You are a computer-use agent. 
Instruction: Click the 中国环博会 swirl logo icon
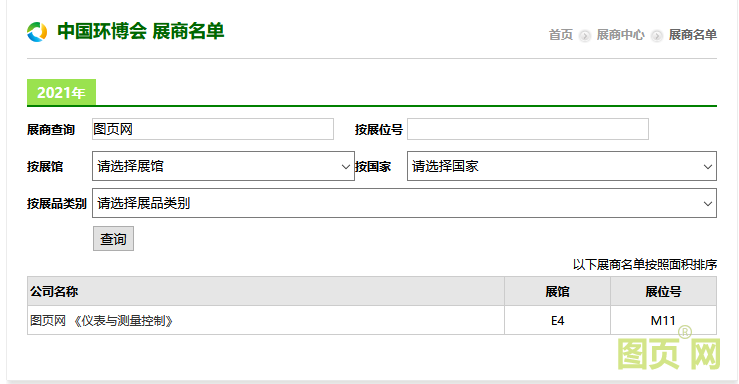37,32
